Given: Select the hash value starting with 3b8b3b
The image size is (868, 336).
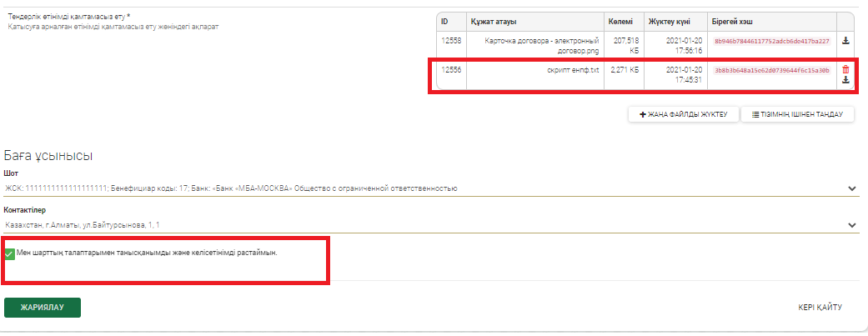Looking at the screenshot, I should click(771, 71).
